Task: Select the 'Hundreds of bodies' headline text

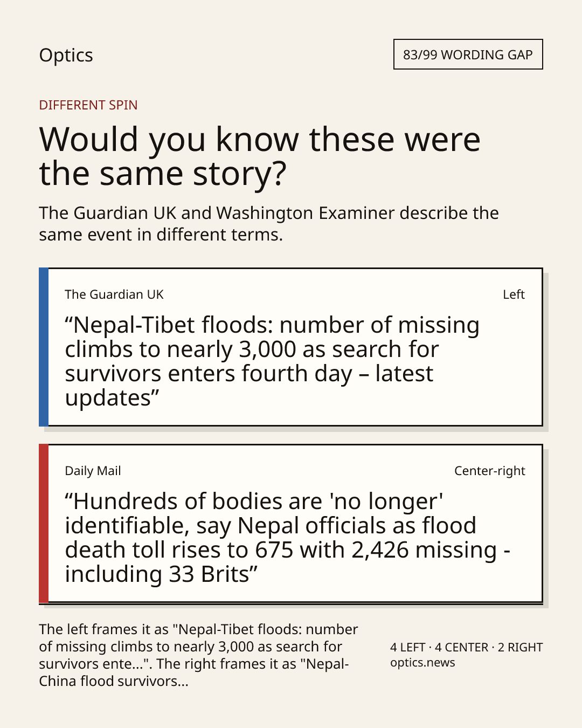Action: (x=287, y=538)
